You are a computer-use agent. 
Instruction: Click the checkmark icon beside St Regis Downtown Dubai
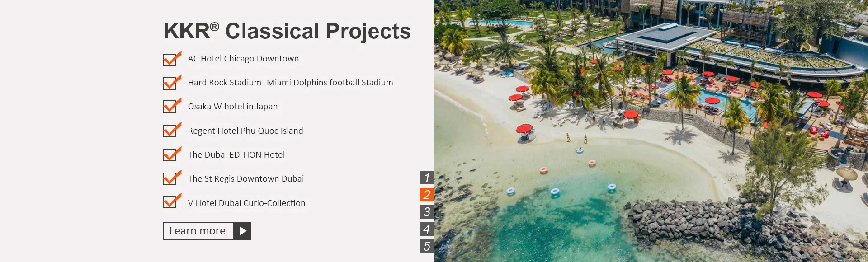pyautogui.click(x=171, y=178)
